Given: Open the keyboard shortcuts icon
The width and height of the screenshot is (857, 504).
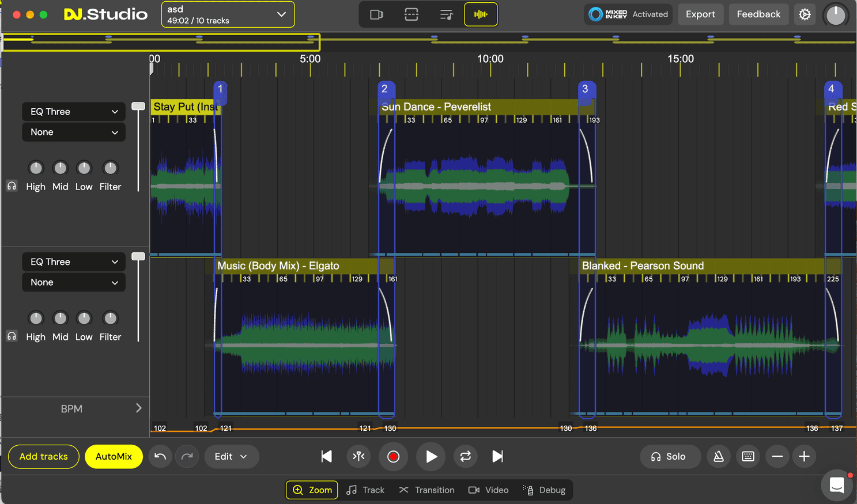Looking at the screenshot, I should coord(748,456).
